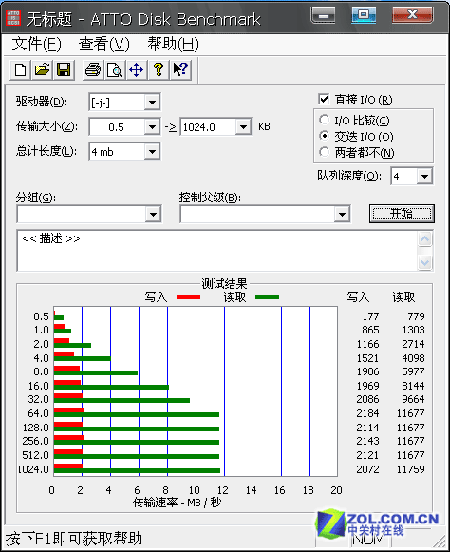This screenshot has width=450, height=552.
Task: Select the 两者都不 radio button
Action: click(324, 152)
